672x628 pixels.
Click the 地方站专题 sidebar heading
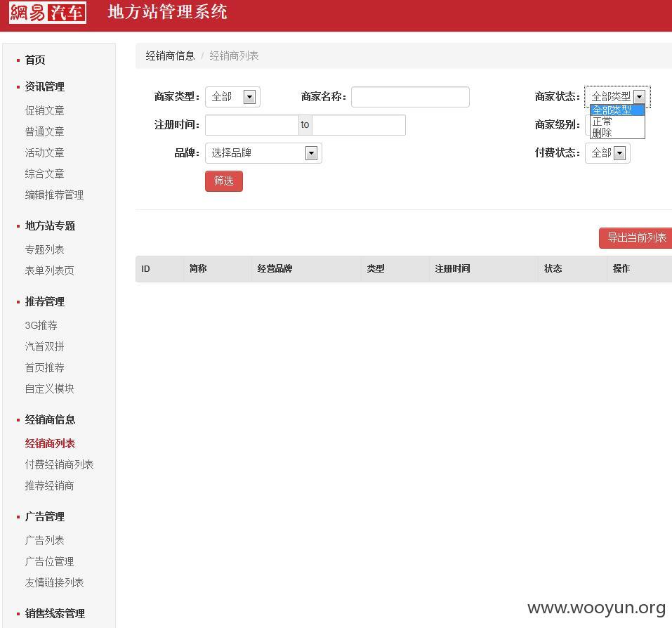tap(50, 226)
